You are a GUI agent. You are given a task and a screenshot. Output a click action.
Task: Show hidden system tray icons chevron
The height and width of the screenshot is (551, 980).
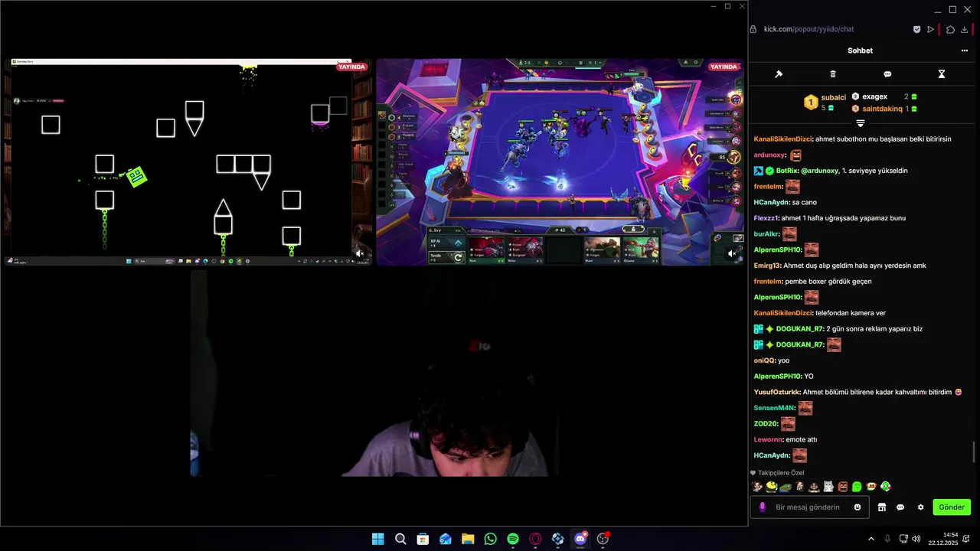pyautogui.click(x=871, y=539)
